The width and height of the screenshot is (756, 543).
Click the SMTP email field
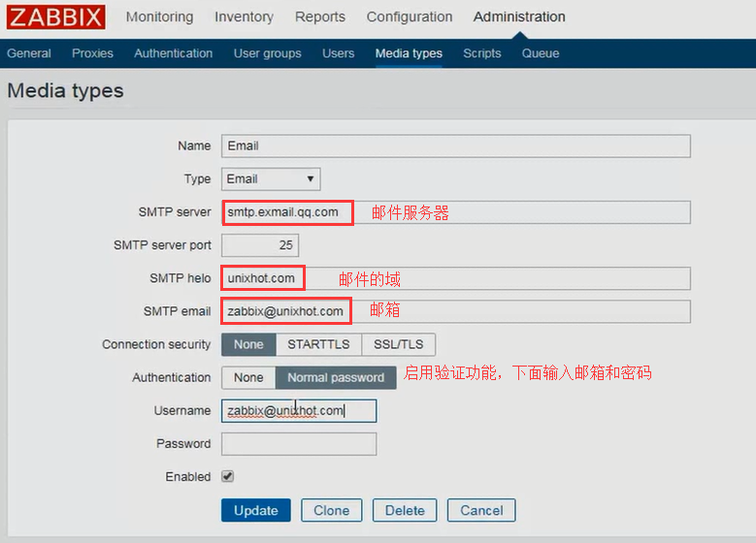point(455,311)
